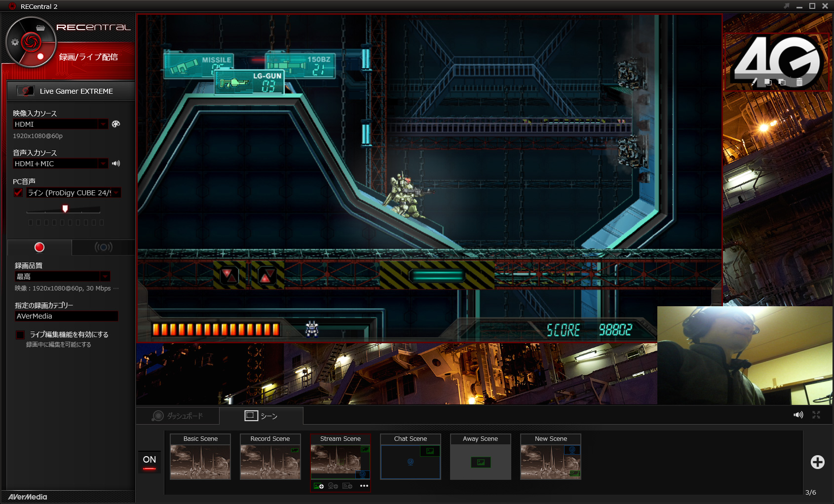Click the pin icon in the title bar
This screenshot has height=504, width=834.
[x=786, y=6]
